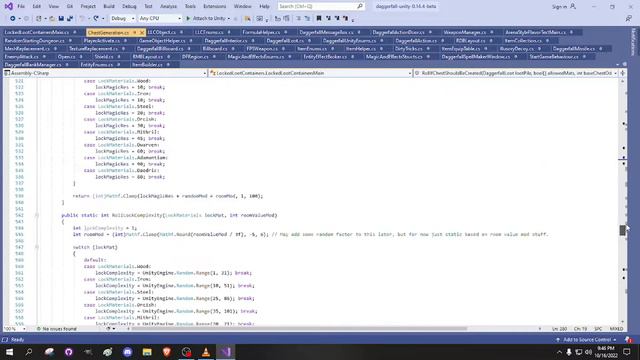Open the View menu
This screenshot has height=360, width=640.
[x=53, y=7]
